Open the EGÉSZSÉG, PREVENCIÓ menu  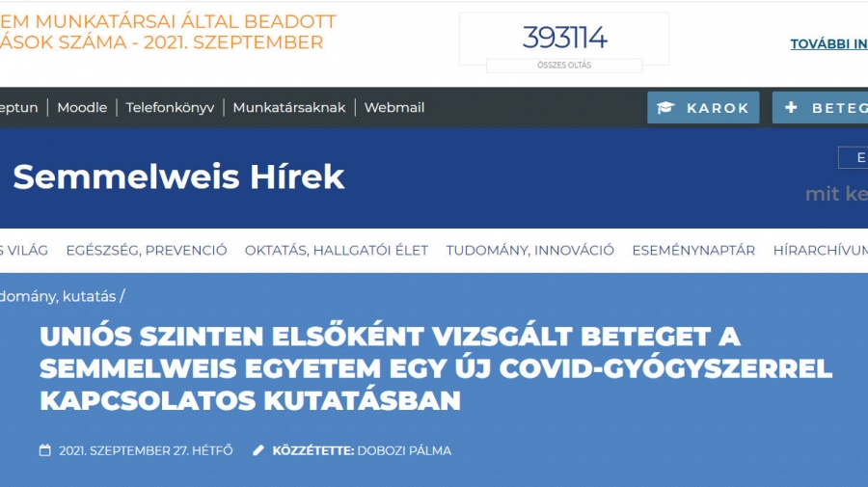pyautogui.click(x=147, y=250)
